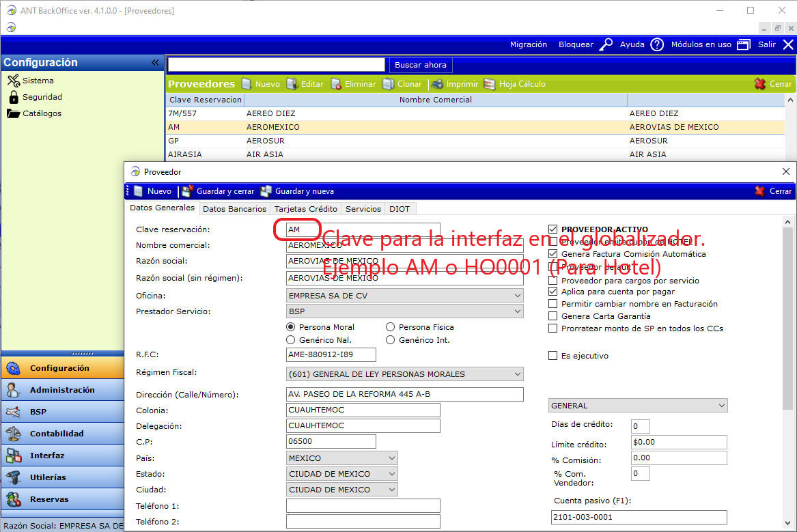
Task: Click the Ayuda question mark icon
Action: [x=657, y=44]
